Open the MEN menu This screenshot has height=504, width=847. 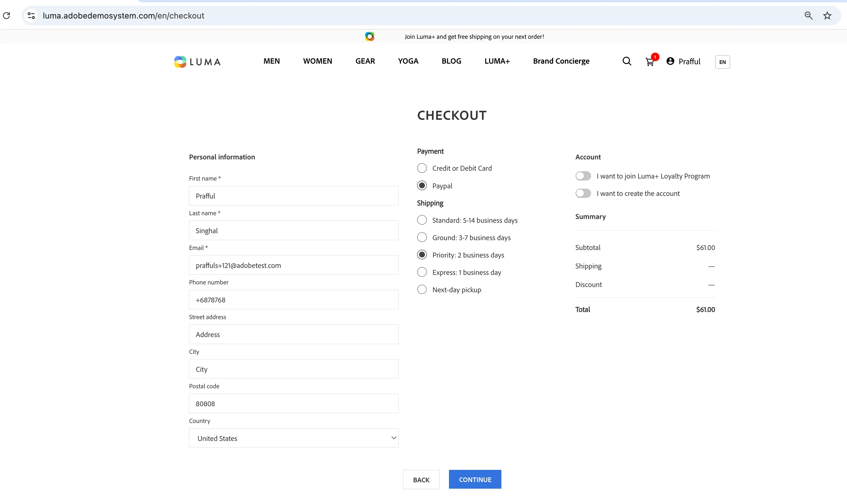tap(272, 61)
